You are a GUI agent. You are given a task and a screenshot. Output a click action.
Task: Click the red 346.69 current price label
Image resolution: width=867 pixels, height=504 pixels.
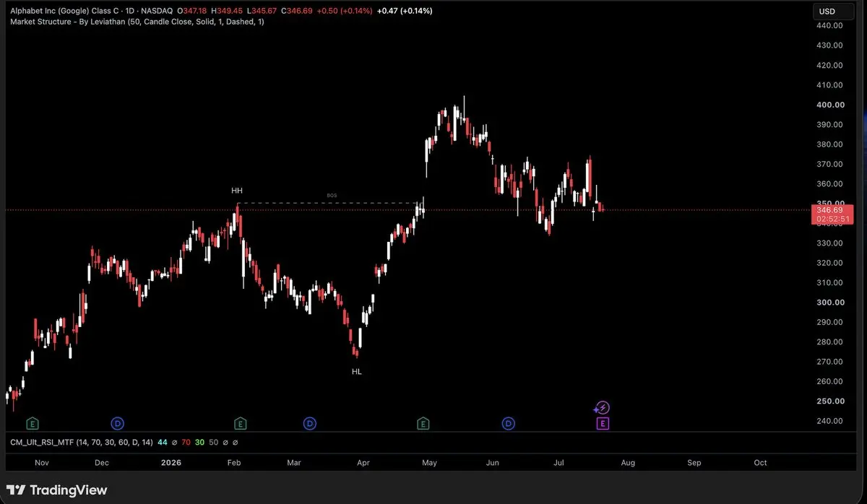828,209
